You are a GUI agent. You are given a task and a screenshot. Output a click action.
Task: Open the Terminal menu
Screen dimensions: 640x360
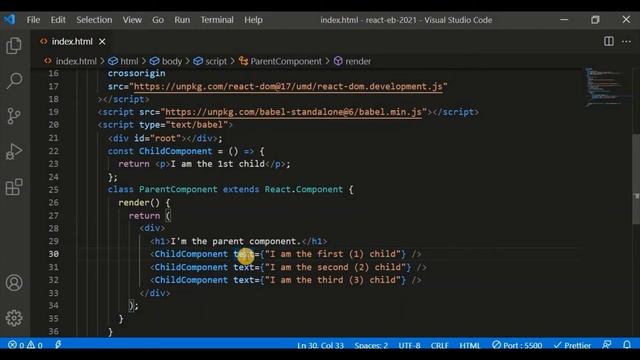click(217, 20)
